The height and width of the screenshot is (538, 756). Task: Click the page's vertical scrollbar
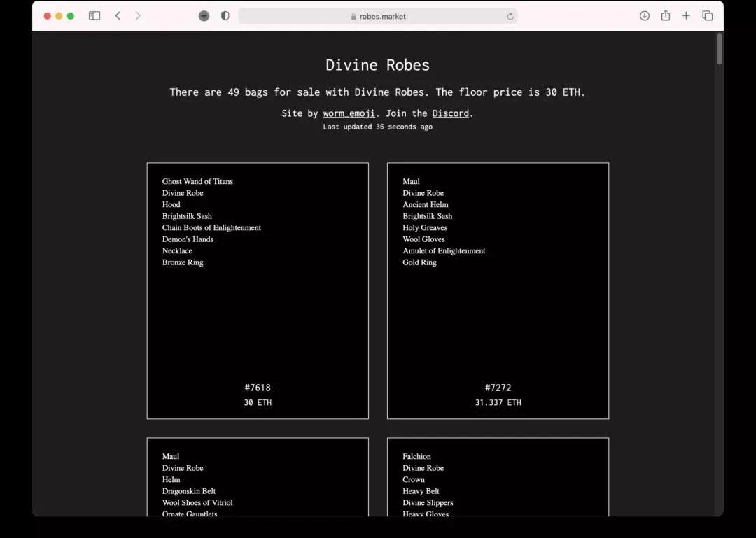pos(719,49)
